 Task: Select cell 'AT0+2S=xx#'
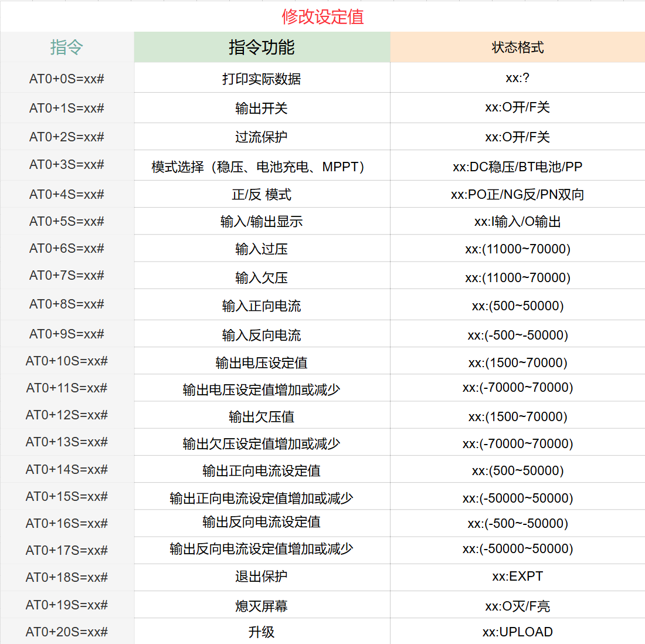(67, 137)
